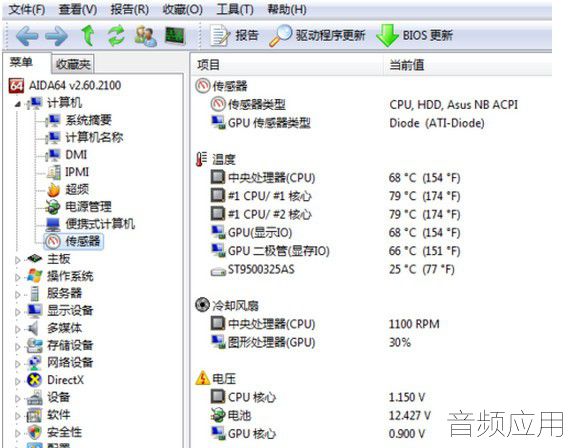Open the 工具(T) menu
576x448 pixels.
click(x=235, y=9)
